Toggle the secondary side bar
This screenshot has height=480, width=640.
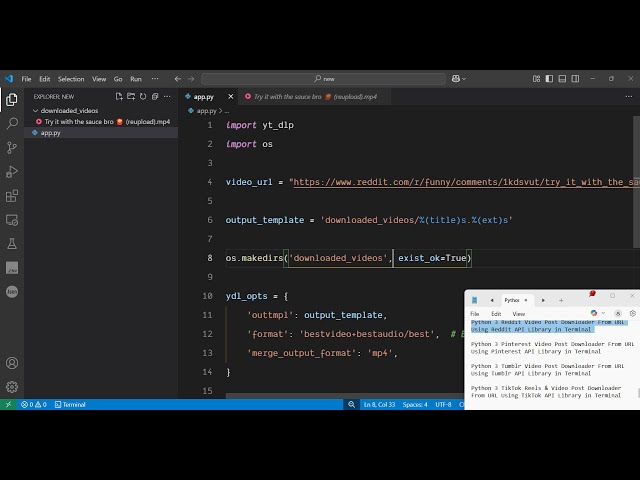575,79
